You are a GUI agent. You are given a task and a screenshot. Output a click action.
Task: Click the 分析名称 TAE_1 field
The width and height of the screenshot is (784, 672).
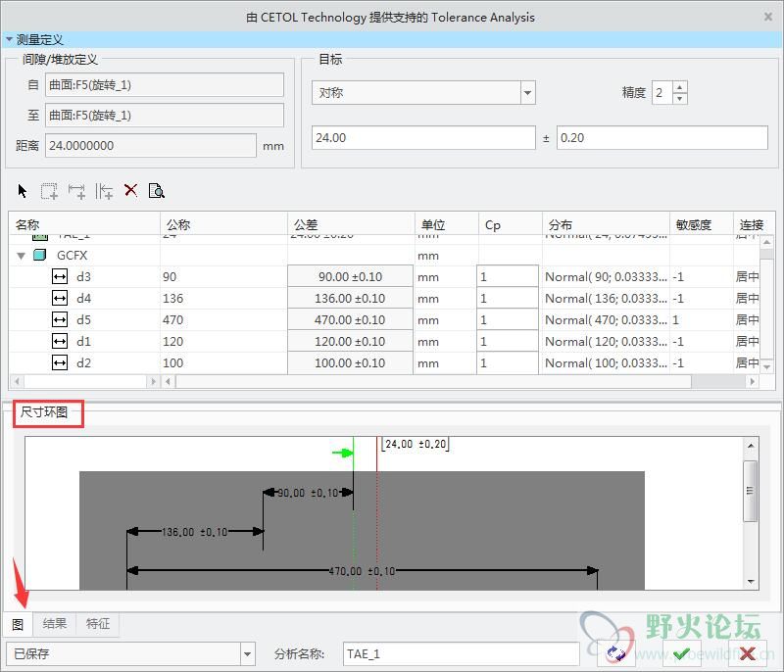pyautogui.click(x=461, y=653)
